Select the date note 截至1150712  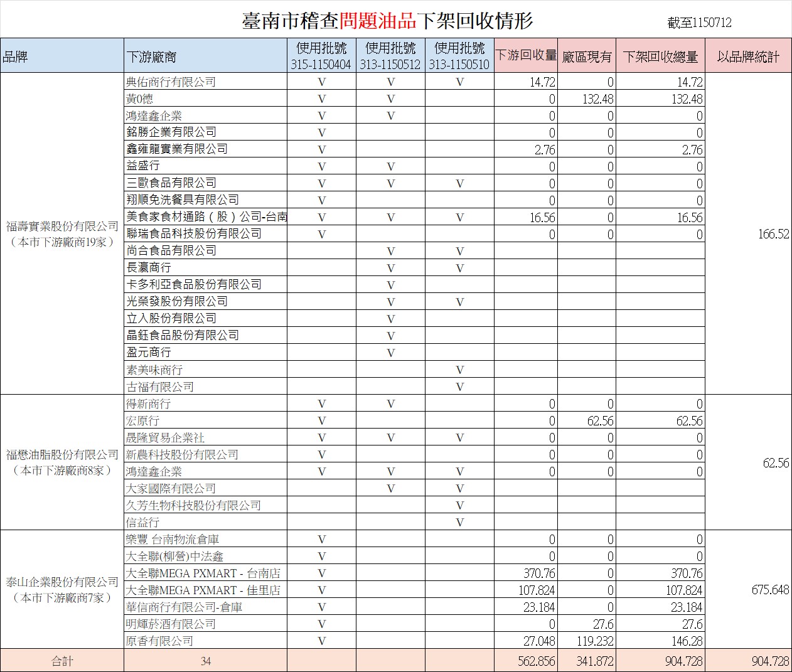(x=700, y=23)
